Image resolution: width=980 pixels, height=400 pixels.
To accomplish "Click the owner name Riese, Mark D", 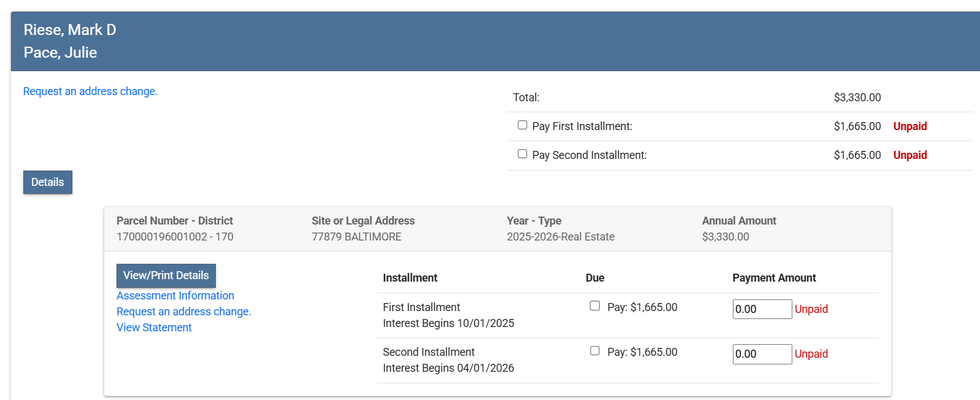I will [x=70, y=30].
